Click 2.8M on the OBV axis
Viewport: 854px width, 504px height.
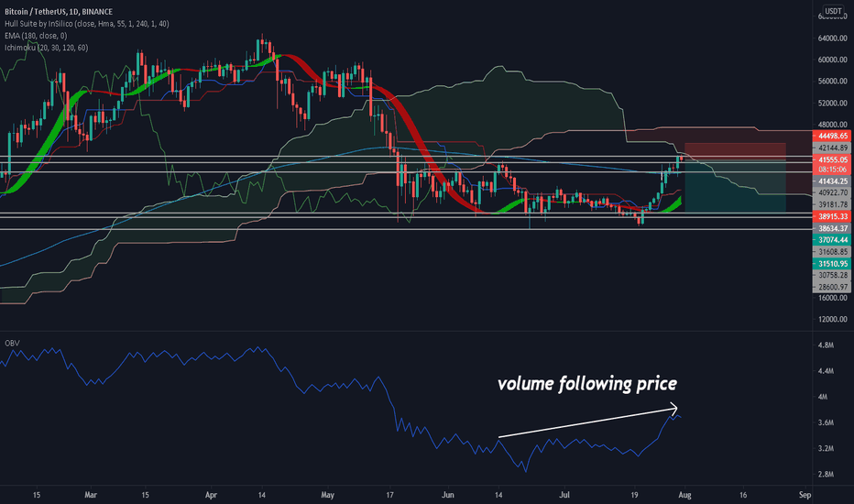click(x=826, y=475)
